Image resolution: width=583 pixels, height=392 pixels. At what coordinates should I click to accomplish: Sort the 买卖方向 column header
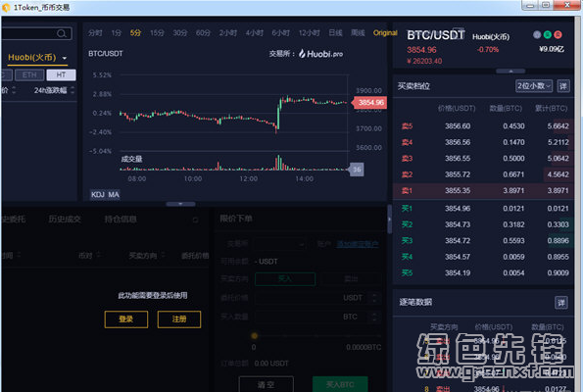click(147, 256)
